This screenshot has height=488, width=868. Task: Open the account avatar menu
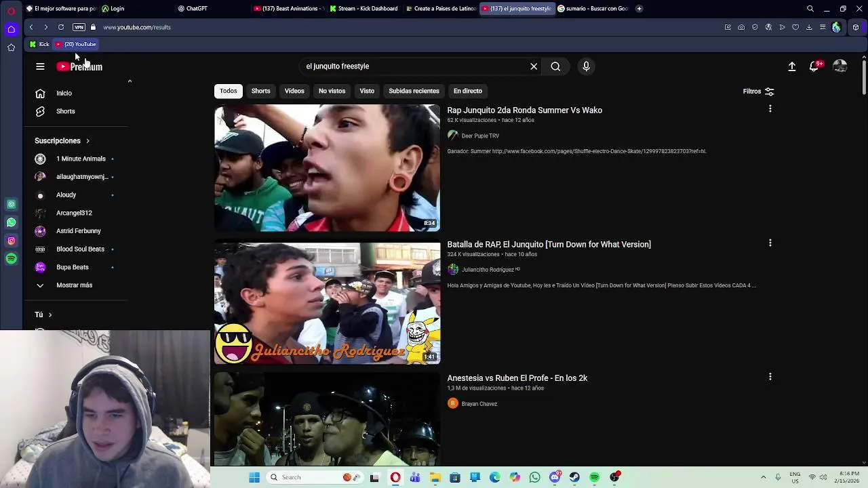[x=840, y=66]
